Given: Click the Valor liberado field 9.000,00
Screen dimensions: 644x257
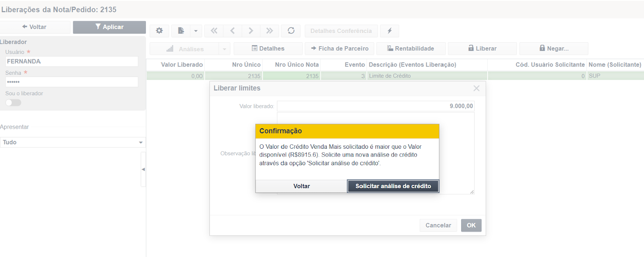Looking at the screenshot, I should coord(376,106).
